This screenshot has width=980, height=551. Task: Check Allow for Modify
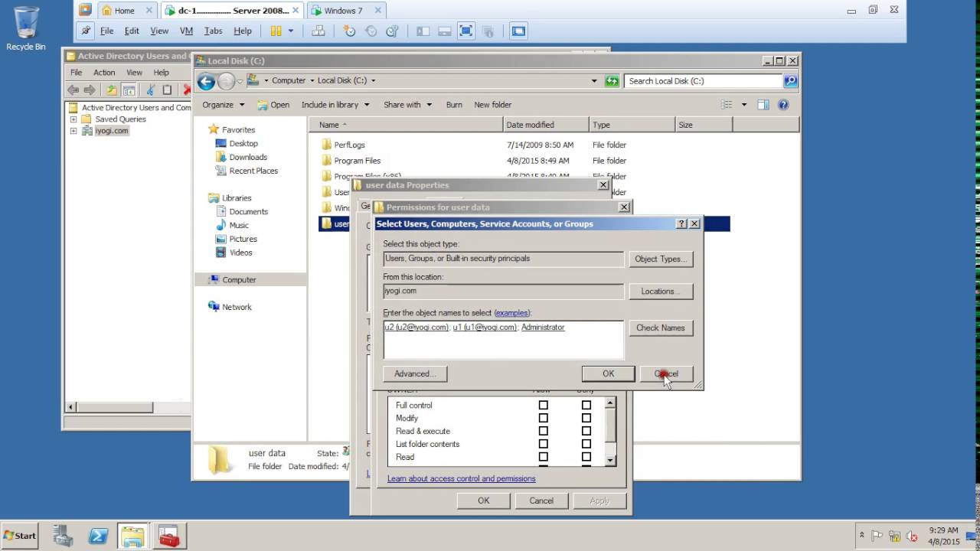tap(543, 419)
